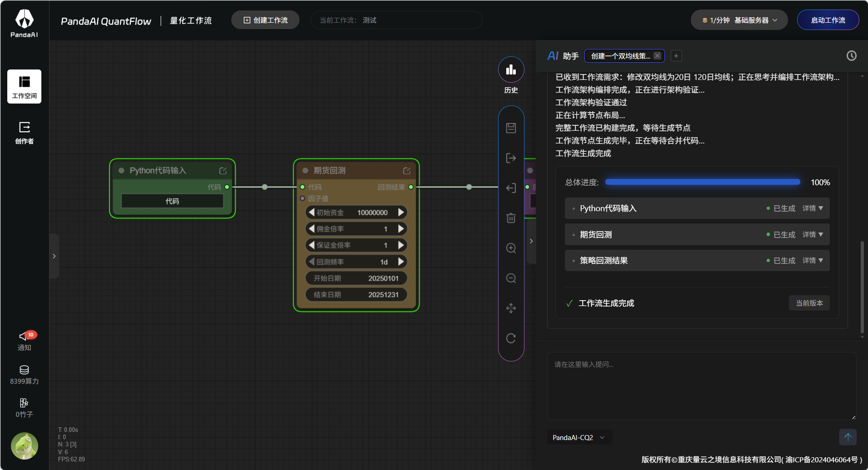The width and height of the screenshot is (868, 470).
Task: Toggle the Python代码输入 node status dot
Action: 121,171
